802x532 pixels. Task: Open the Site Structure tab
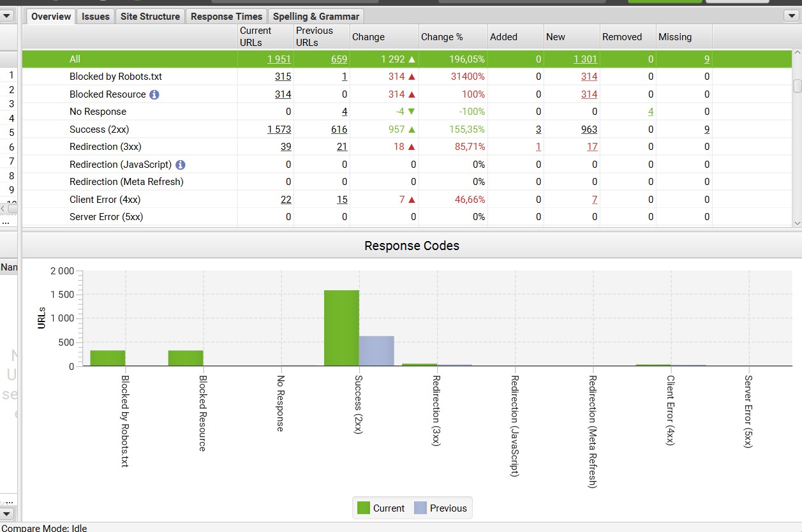tap(150, 17)
